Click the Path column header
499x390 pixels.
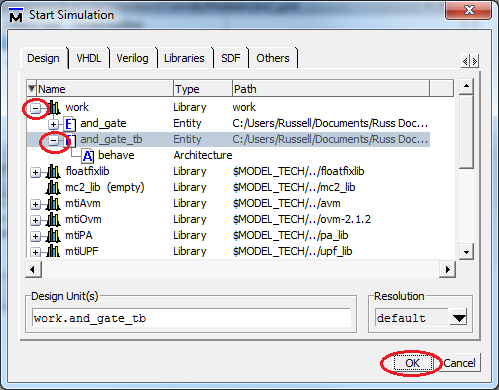click(331, 89)
